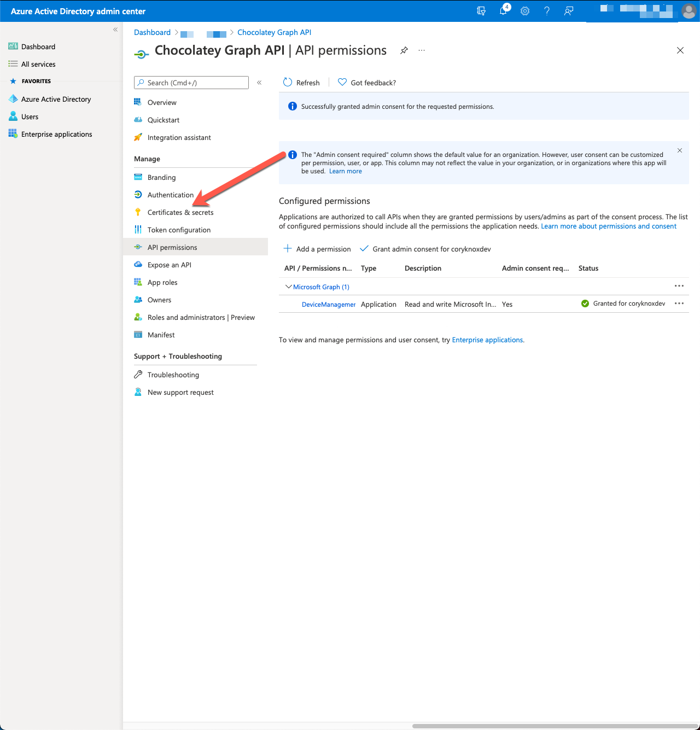Image resolution: width=700 pixels, height=730 pixels.
Task: Click the user account avatar
Action: tap(689, 11)
